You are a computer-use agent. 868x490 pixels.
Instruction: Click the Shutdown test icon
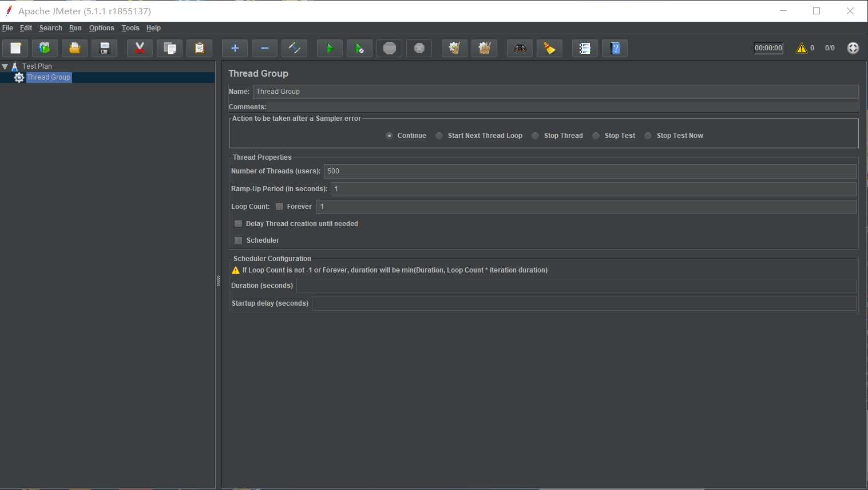tap(419, 48)
